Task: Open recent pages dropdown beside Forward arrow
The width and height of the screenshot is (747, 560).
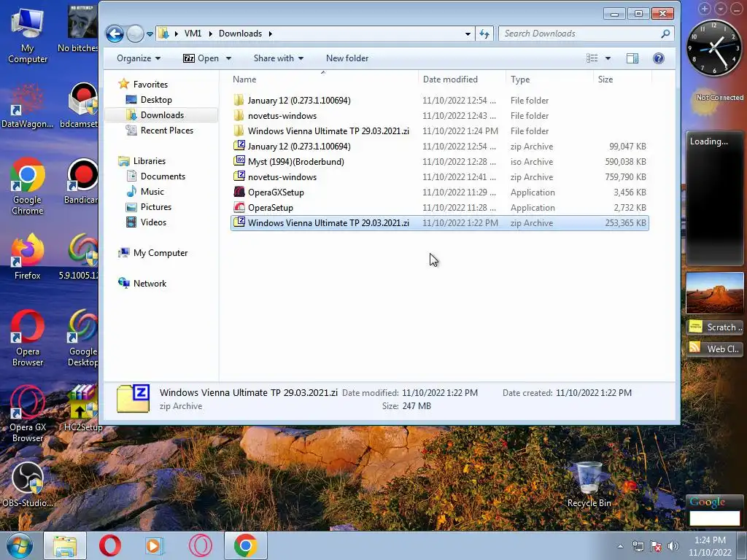Action: 150,34
